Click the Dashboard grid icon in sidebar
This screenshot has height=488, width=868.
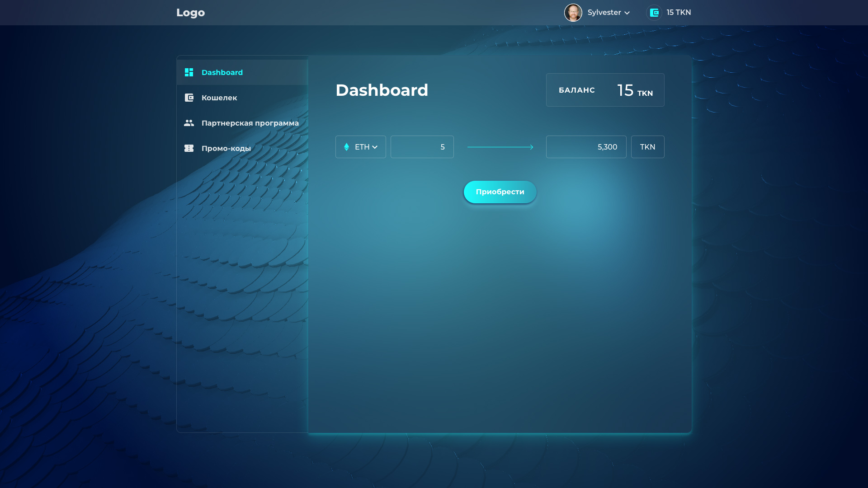(189, 72)
